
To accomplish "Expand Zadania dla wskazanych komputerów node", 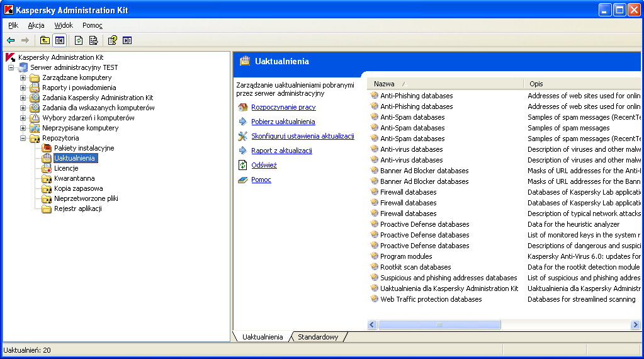I will click(23, 108).
